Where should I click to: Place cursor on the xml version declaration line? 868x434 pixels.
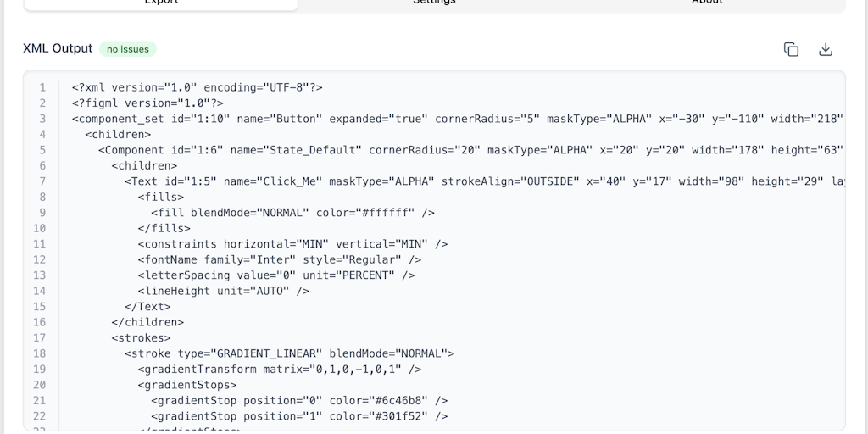click(197, 87)
